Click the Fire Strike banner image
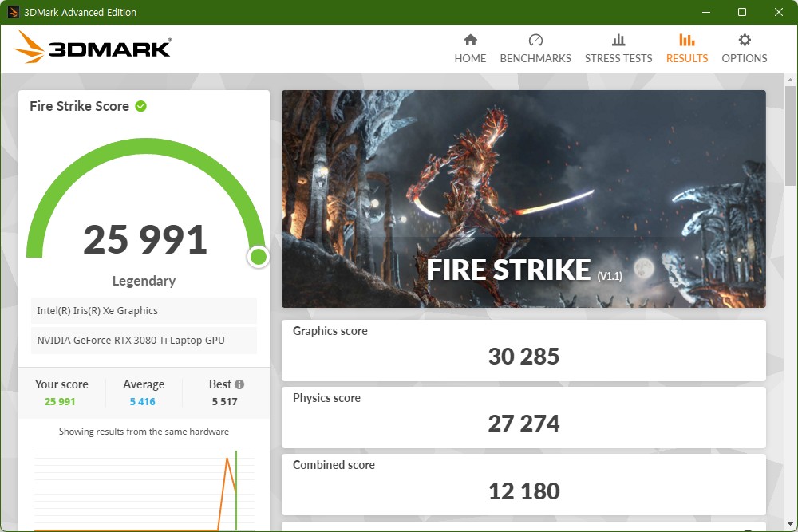The image size is (798, 532). coord(523,199)
